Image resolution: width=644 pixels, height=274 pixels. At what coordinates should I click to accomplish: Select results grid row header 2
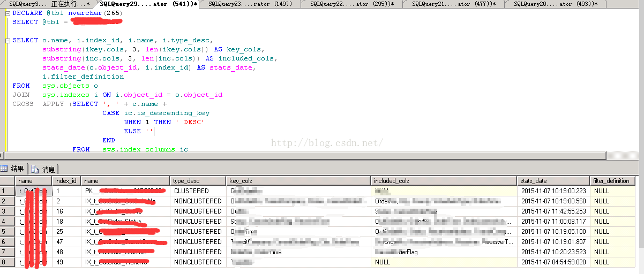(8, 201)
